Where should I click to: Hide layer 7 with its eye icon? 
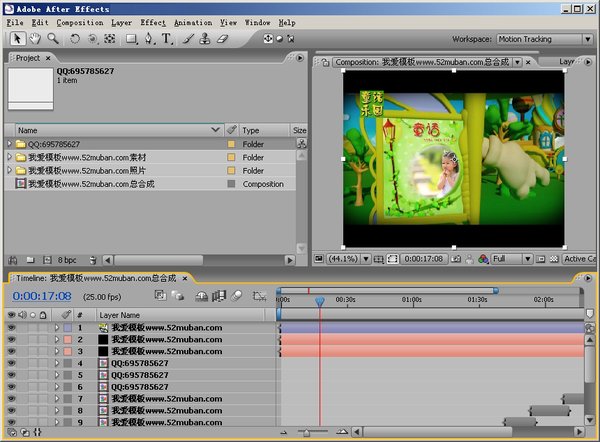(x=11, y=399)
